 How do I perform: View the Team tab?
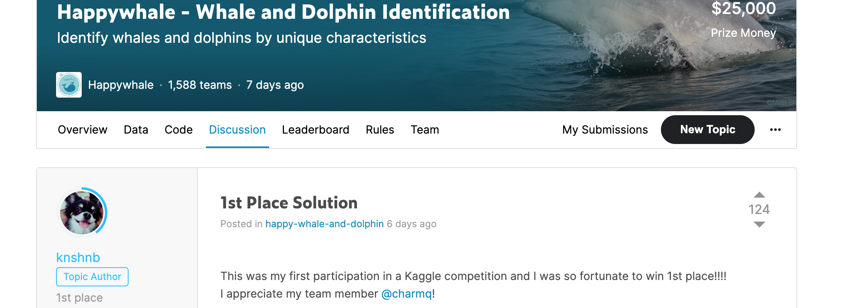(425, 130)
